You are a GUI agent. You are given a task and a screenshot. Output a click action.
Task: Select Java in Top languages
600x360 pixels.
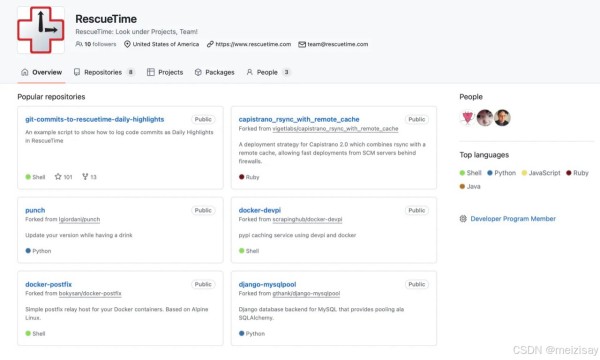pos(470,187)
